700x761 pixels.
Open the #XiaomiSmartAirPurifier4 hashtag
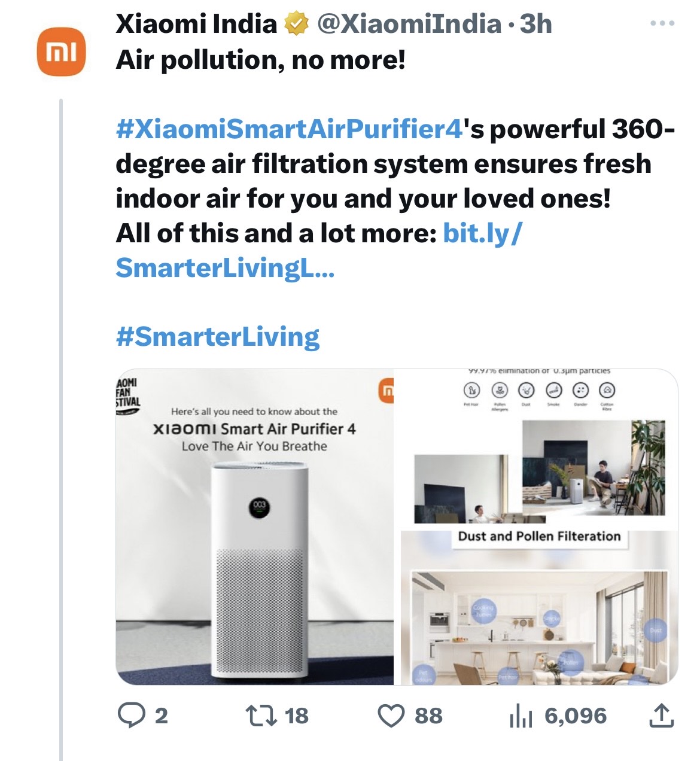290,129
